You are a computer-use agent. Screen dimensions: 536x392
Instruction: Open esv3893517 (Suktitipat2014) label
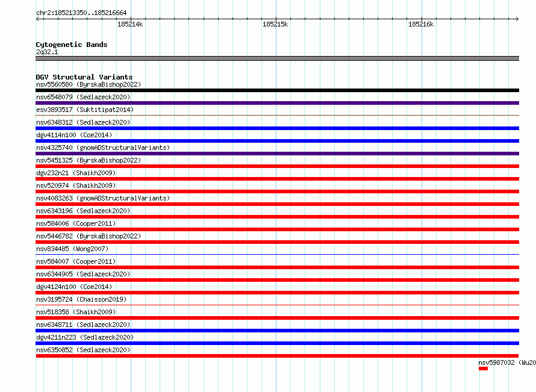[x=85, y=110]
